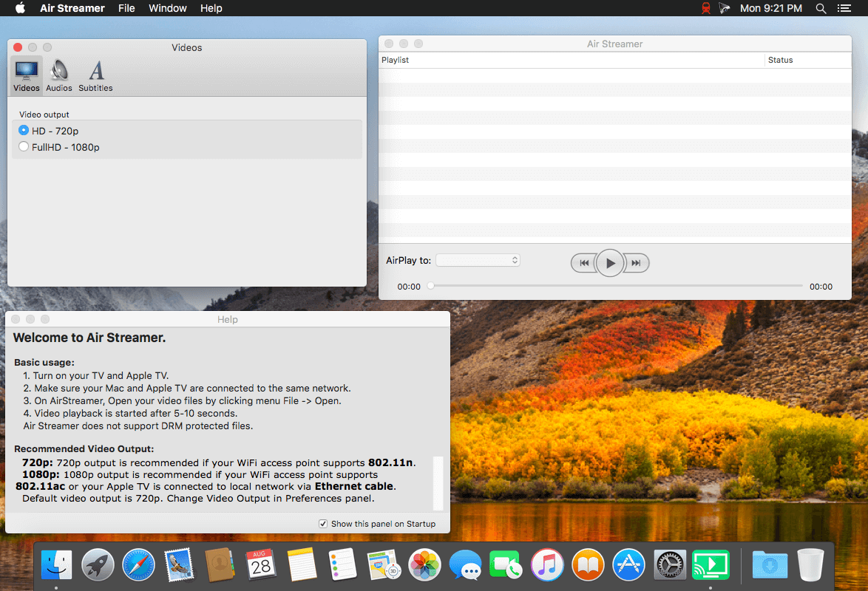Open the Window menu
The height and width of the screenshot is (591, 868).
(167, 7)
